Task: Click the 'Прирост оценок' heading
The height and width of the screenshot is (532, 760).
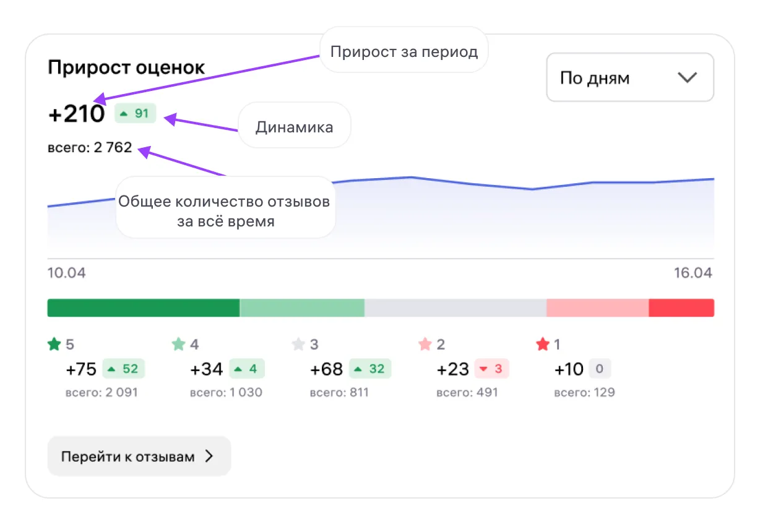Action: [126, 67]
